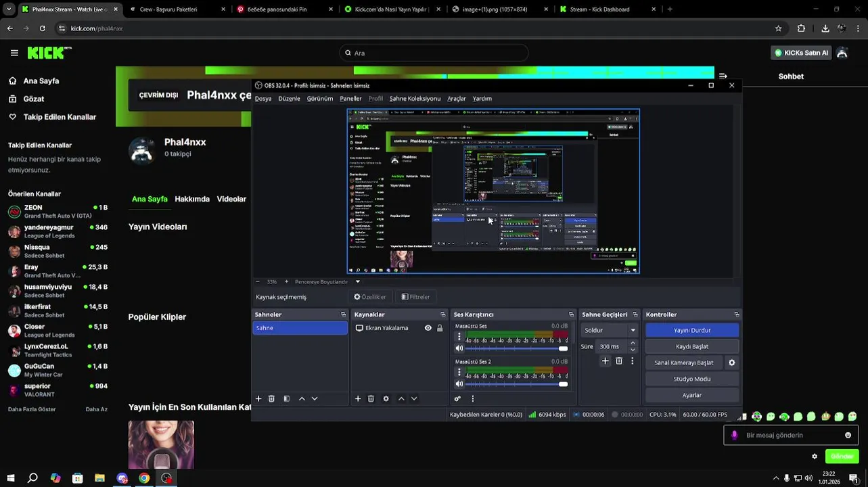This screenshot has height=487, width=868.
Task: Open scene filters icon in the Sahneler toolbar
Action: [286, 399]
